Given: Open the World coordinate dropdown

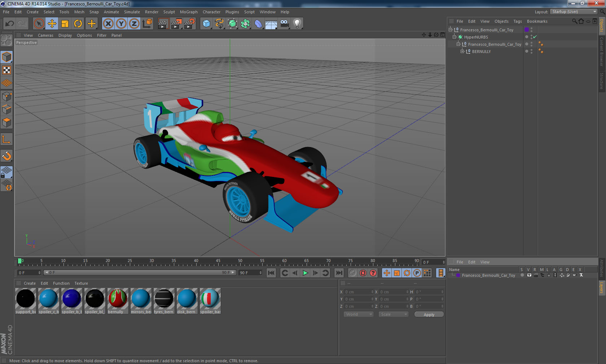Looking at the screenshot, I should [358, 314].
